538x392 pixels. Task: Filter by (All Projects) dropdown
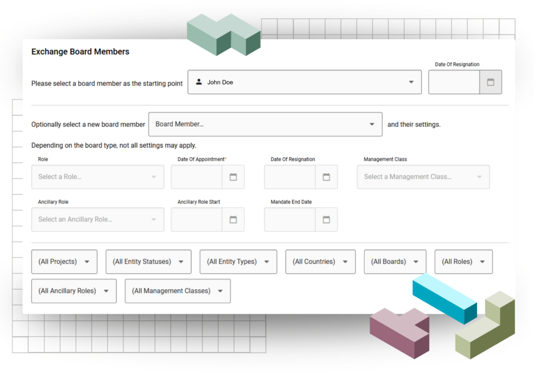pyautogui.click(x=64, y=262)
